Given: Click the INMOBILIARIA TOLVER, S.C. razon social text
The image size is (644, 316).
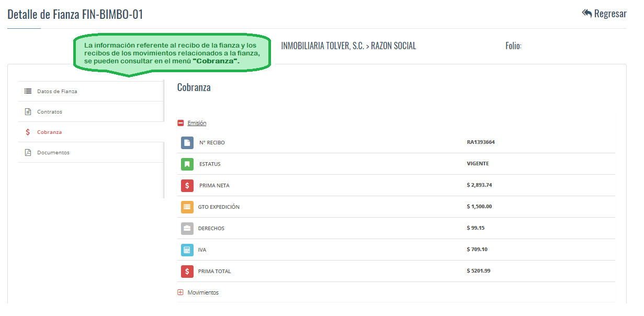Looking at the screenshot, I should 348,46.
